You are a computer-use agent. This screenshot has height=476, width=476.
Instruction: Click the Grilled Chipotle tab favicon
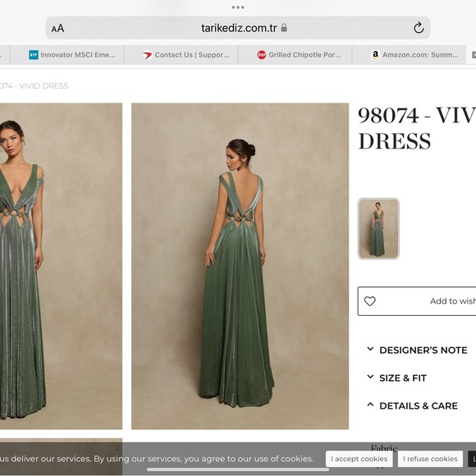(261, 55)
